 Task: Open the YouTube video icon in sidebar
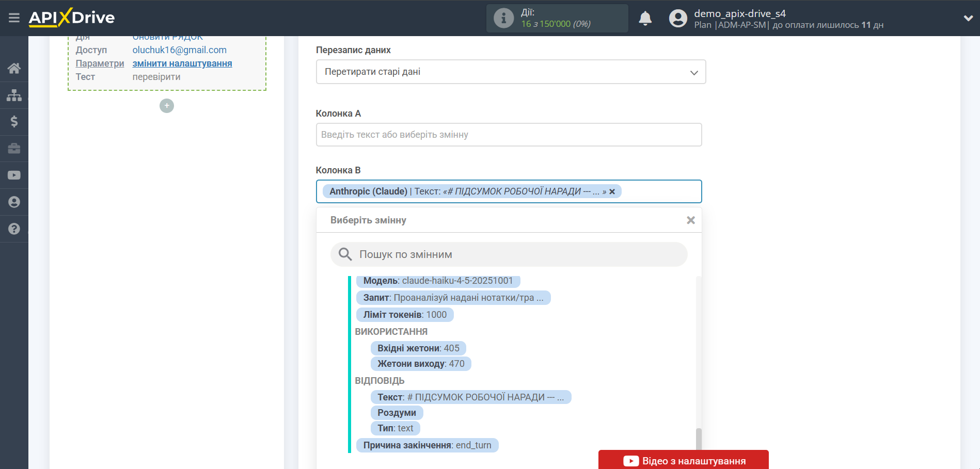tap(14, 175)
